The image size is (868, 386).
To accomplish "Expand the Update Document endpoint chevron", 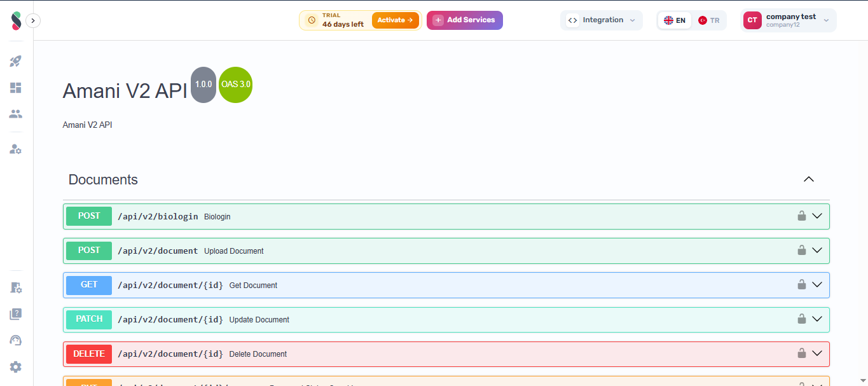I will (818, 319).
